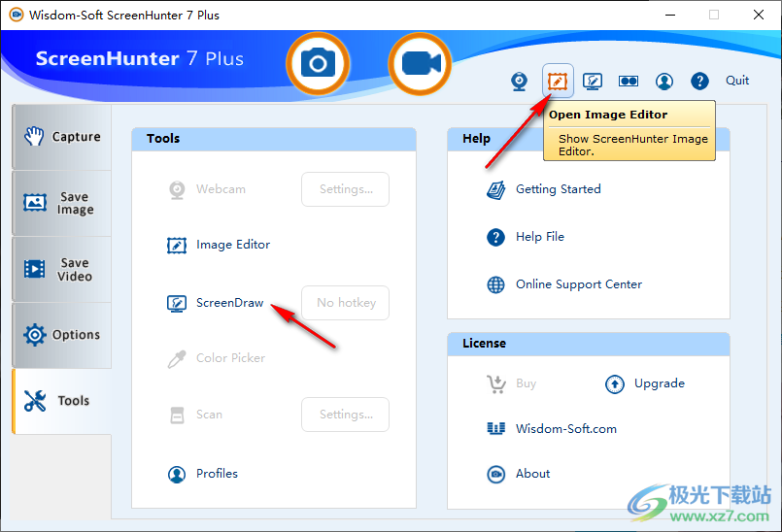Screen dimensions: 782x532
Task: Click the Help File question icon
Action: 495,237
